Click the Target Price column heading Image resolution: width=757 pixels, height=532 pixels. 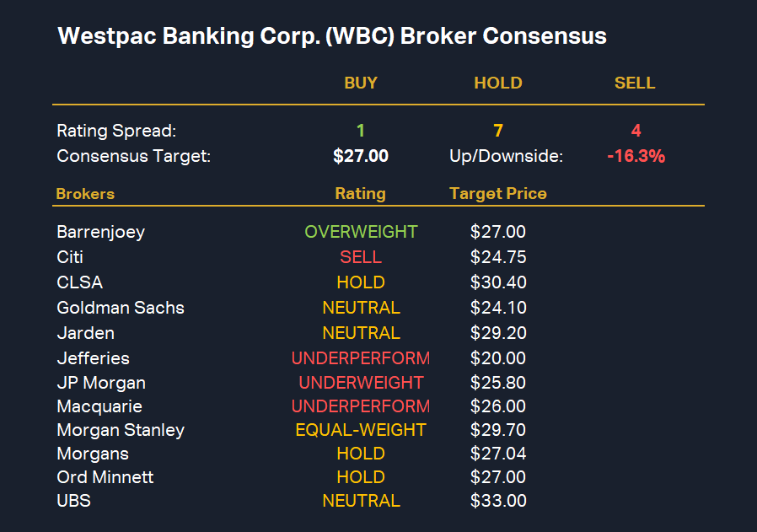(x=498, y=194)
